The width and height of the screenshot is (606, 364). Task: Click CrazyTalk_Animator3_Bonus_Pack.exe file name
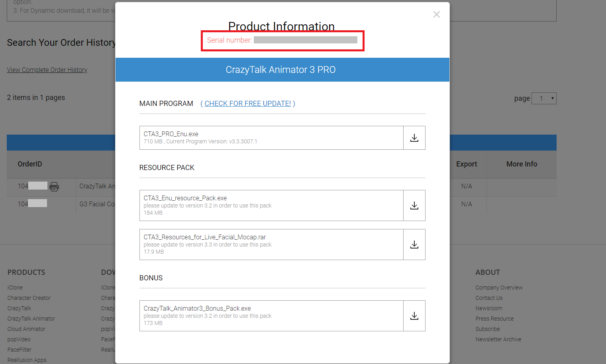197,309
